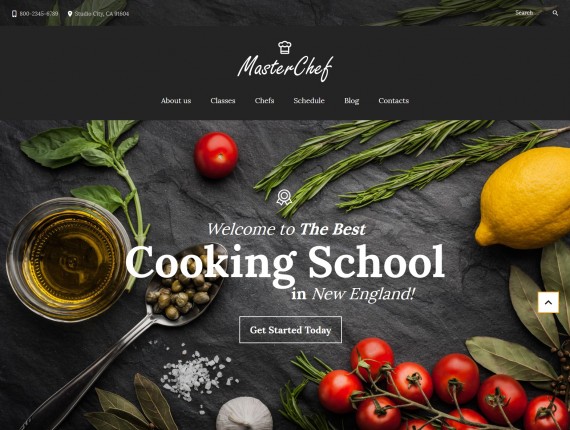Click the search magnifier icon
The image size is (570, 430).
[x=555, y=13]
